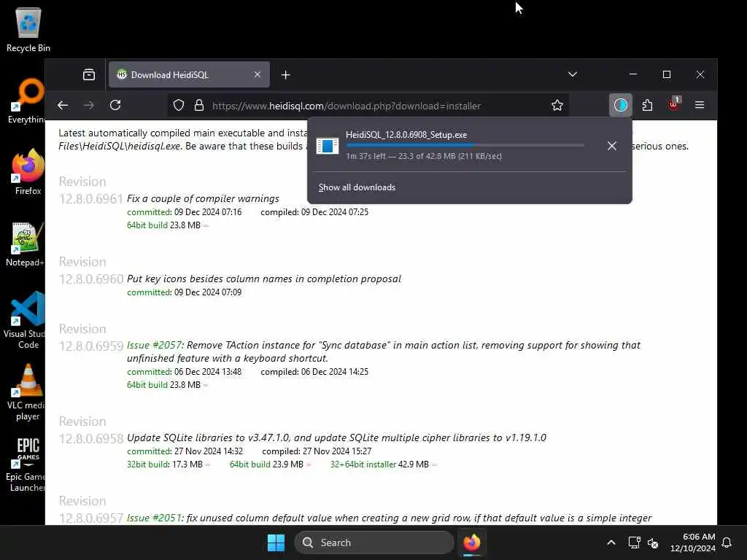Toggle the downloads panel toolbar button
Image resolution: width=747 pixels, height=560 pixels.
620,105
